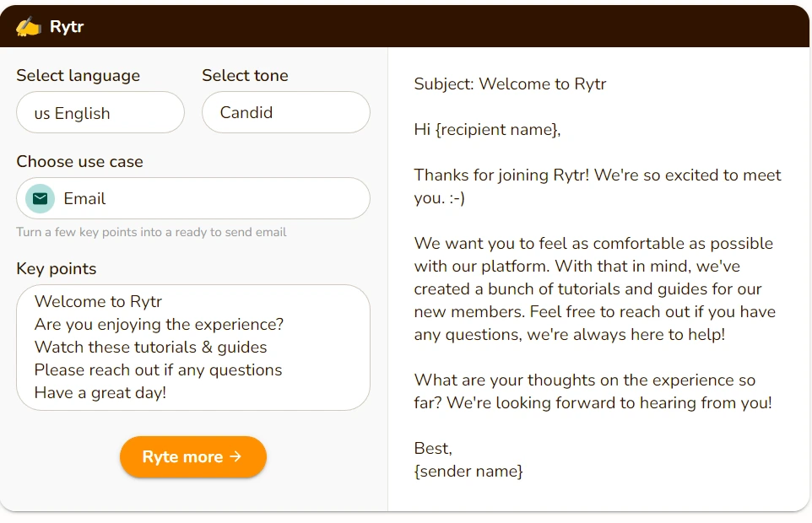Open the Select language dropdown
The height and width of the screenshot is (523, 812).
(x=100, y=113)
